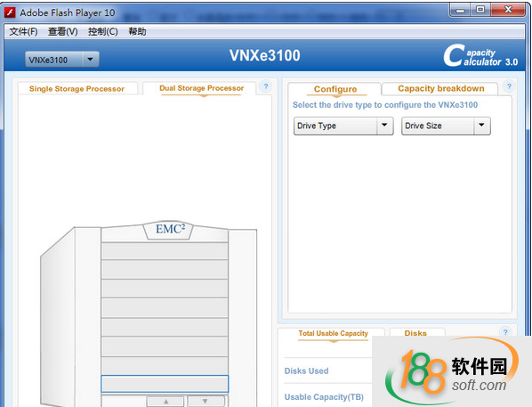This screenshot has width=532, height=407.
Task: Open the Disks tab
Action: pos(415,333)
